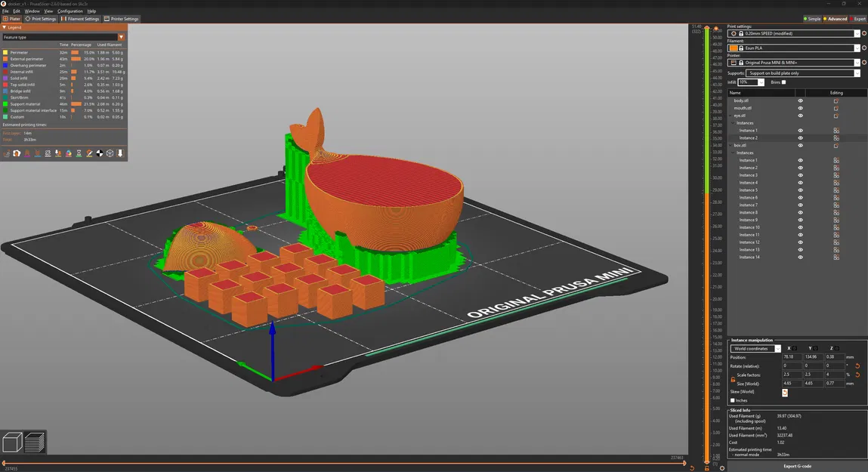Click the orange filament color swatch

734,48
